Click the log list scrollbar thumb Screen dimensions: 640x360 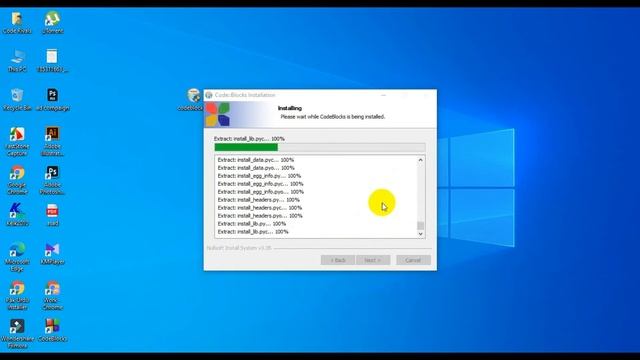[x=420, y=226]
